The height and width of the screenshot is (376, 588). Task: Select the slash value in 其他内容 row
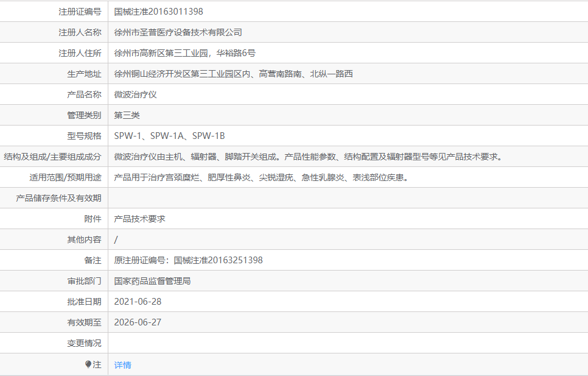116,239
